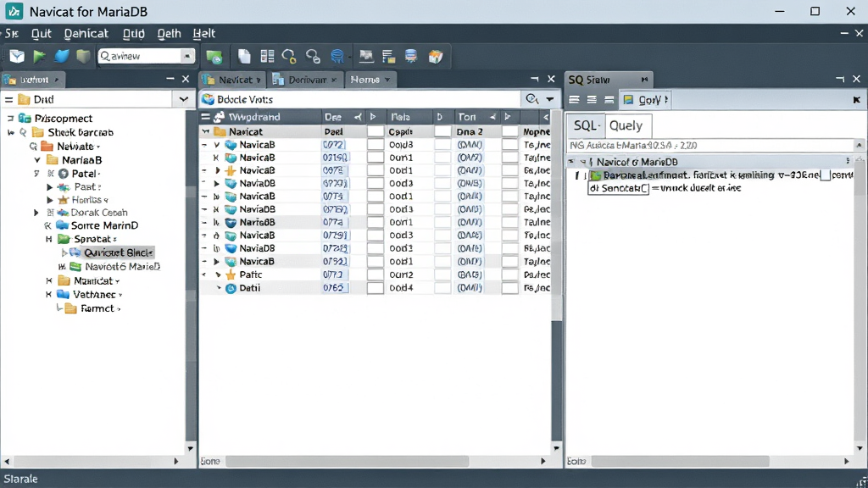The height and width of the screenshot is (488, 868).
Task: Click the blue database stack toolbar icon
Action: click(x=411, y=56)
